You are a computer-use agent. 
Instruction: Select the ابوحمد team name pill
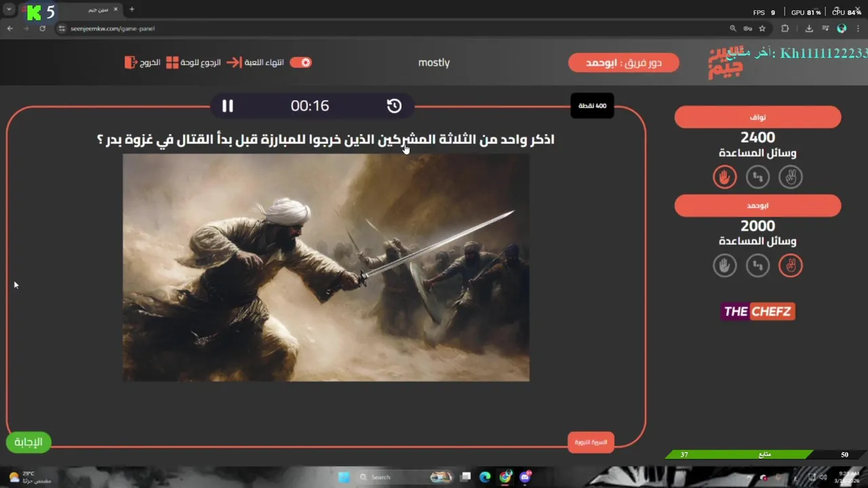(x=757, y=205)
